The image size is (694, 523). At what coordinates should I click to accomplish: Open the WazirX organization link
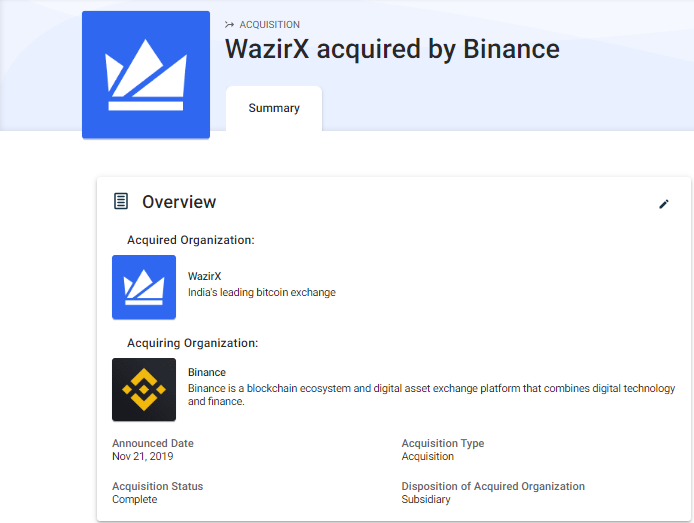coord(204,276)
